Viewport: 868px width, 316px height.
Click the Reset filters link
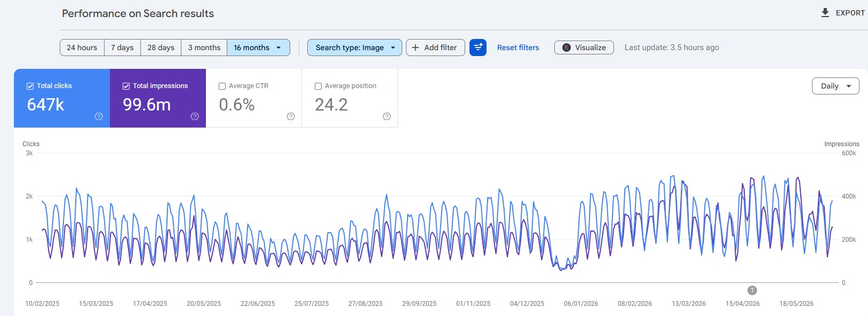pos(518,48)
